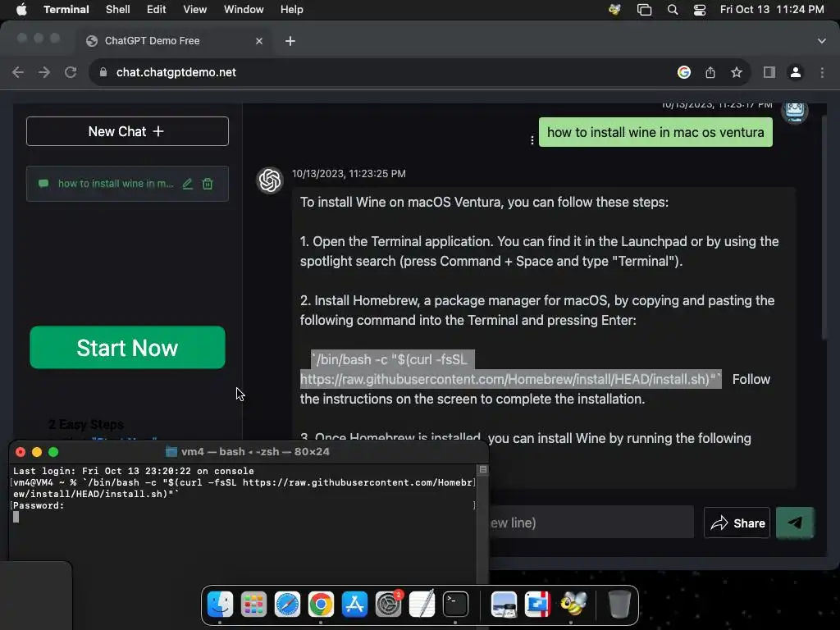Click the Password prompt line in Terminal

(x=39, y=505)
